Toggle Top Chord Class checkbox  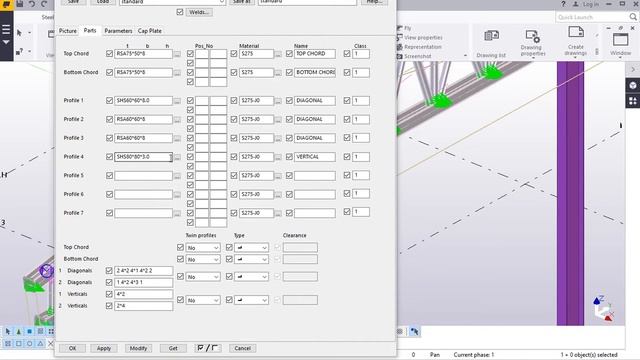347,53
